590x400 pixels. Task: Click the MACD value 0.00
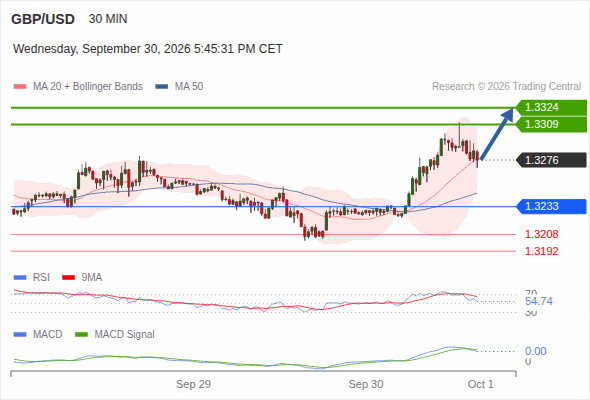pyautogui.click(x=535, y=351)
